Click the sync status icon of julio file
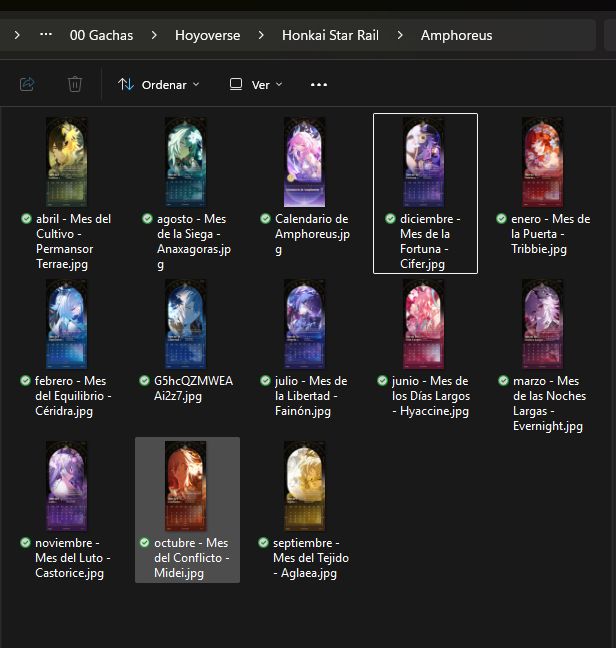Screen dimensions: 616x648 (265, 380)
